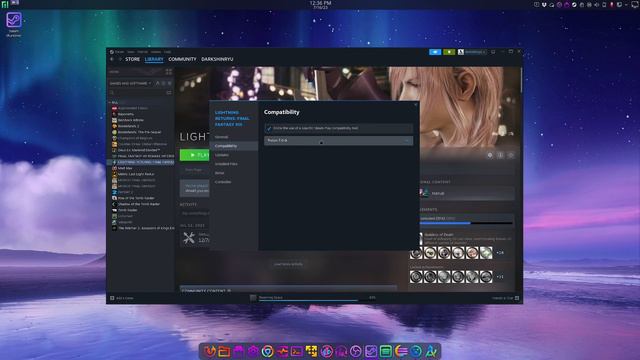Click the green PLAY button

coord(195,155)
